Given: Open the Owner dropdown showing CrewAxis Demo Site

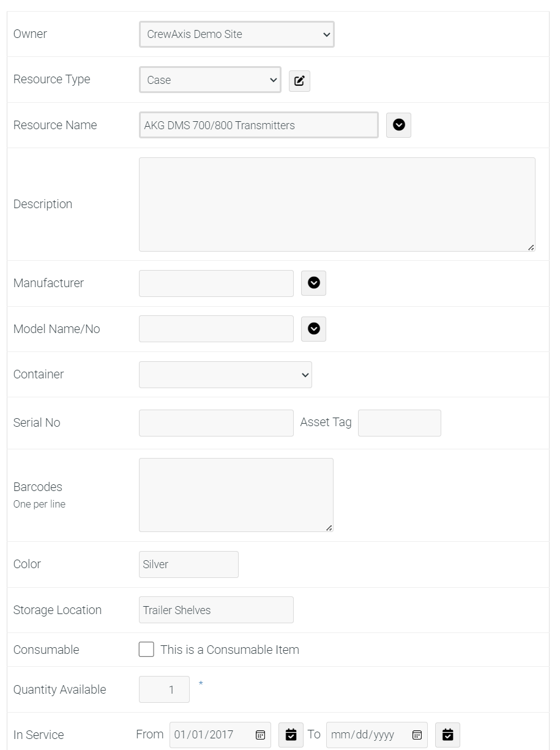Looking at the screenshot, I should click(237, 34).
